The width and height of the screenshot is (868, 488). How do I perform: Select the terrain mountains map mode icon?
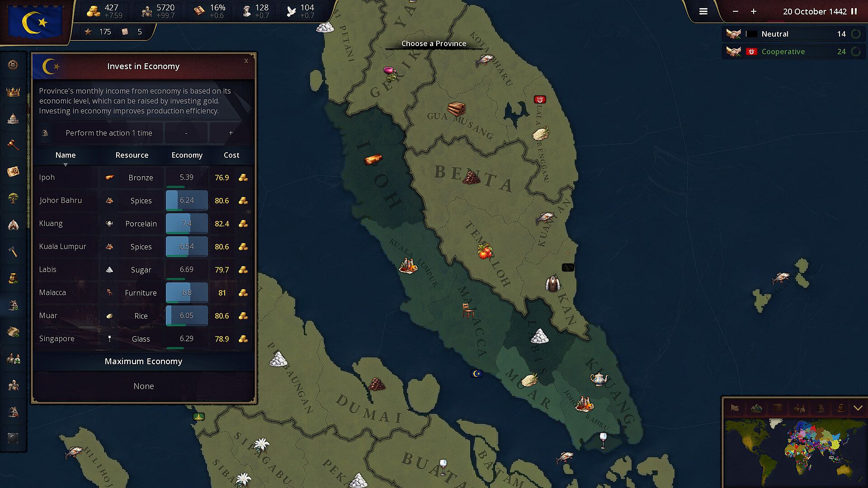756,408
